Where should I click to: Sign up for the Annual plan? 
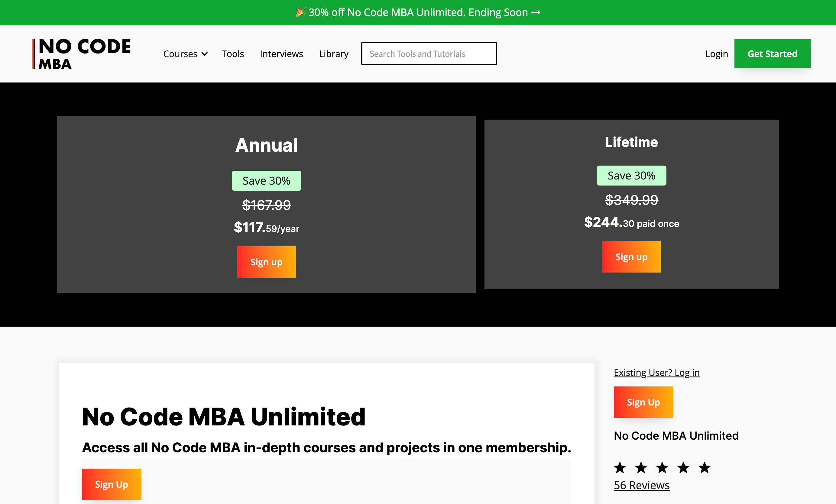tap(266, 262)
